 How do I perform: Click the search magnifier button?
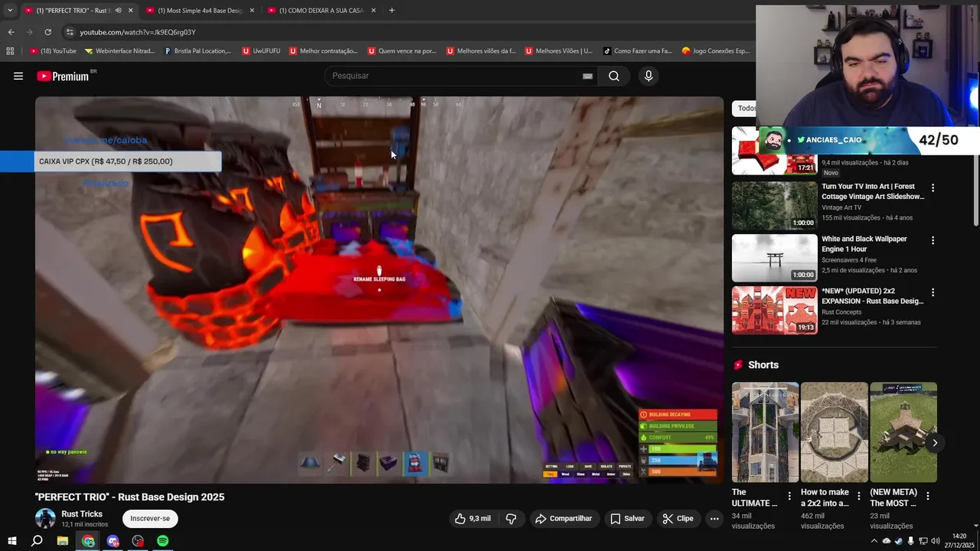(614, 76)
